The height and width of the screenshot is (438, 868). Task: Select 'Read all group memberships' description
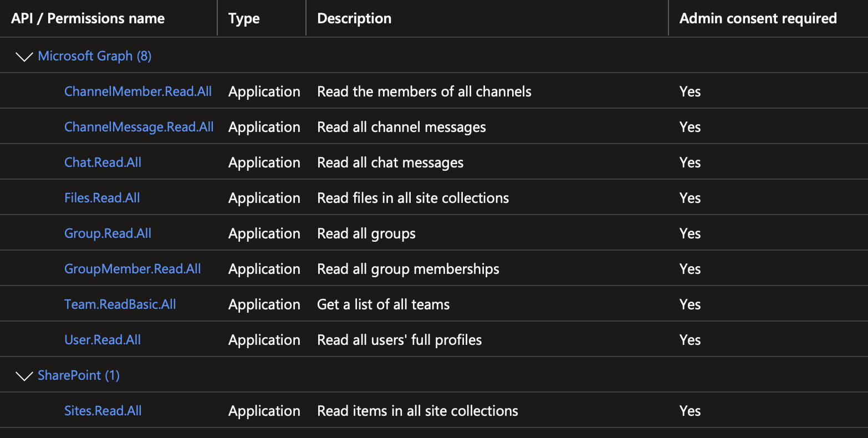pos(408,269)
